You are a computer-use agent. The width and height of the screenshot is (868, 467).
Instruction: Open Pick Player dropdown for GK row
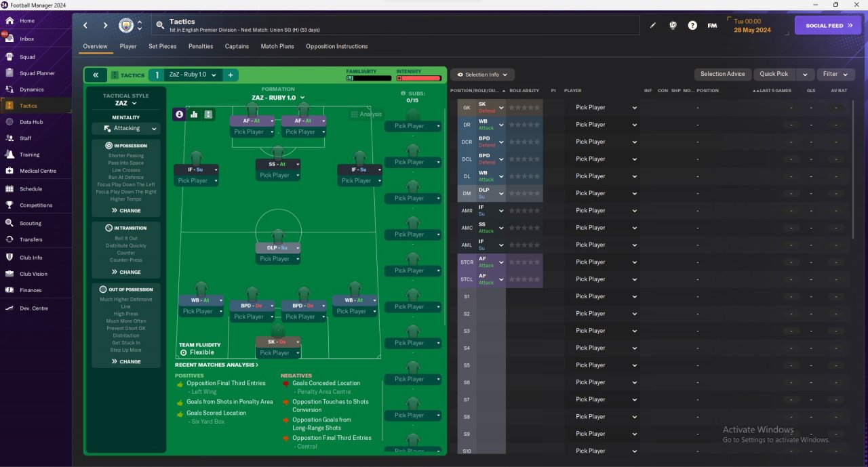606,108
